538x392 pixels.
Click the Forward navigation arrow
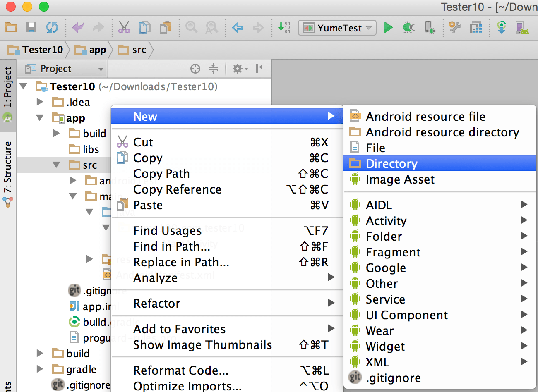click(x=258, y=28)
